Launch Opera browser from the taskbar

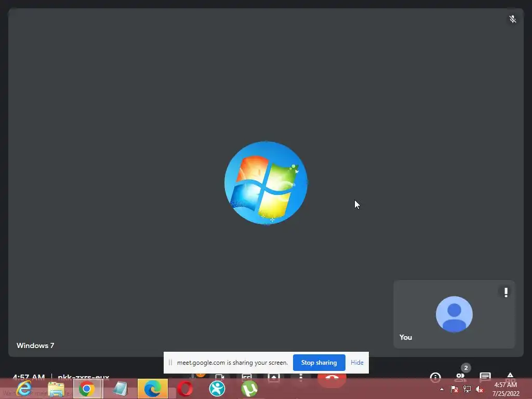(185, 389)
